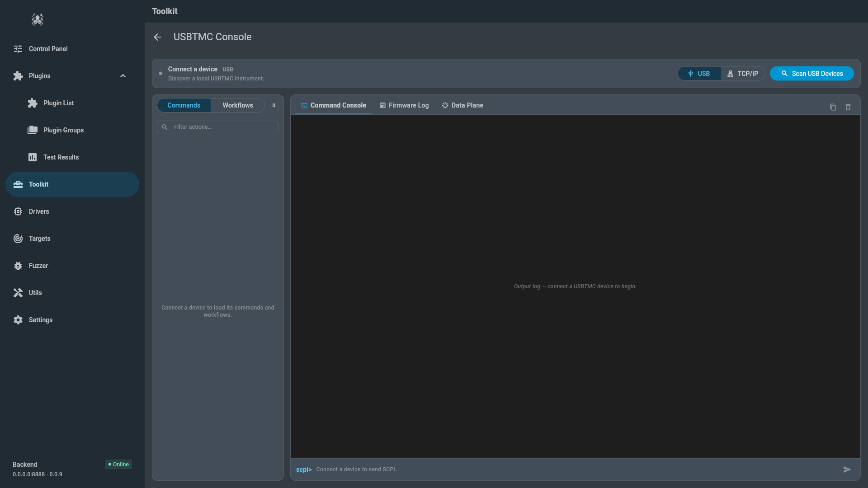This screenshot has width=868, height=488.
Task: Click the Settings gear icon
Action: point(18,320)
